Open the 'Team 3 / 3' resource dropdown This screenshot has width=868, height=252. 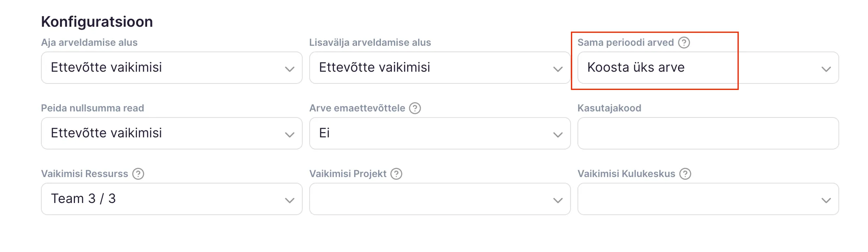click(171, 199)
